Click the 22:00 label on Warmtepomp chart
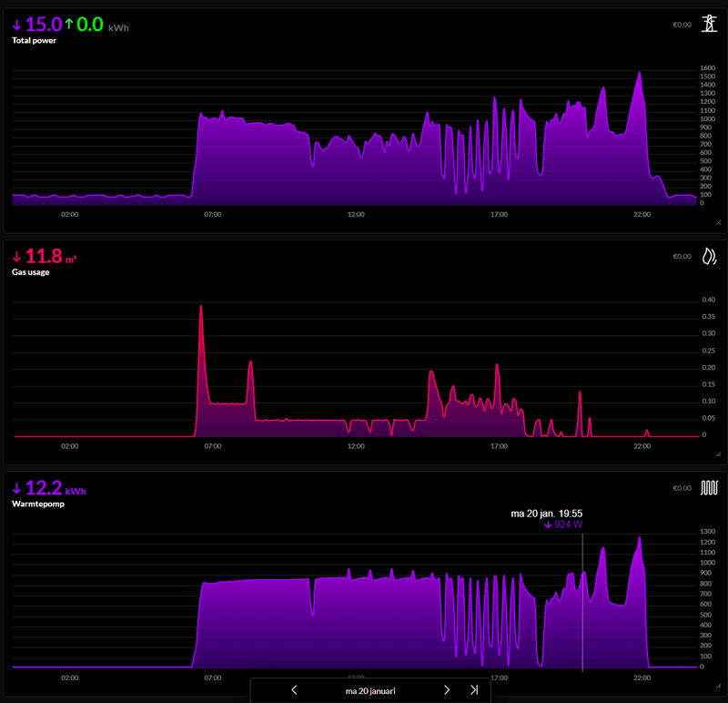Screen dimensions: 728x703 (642, 678)
